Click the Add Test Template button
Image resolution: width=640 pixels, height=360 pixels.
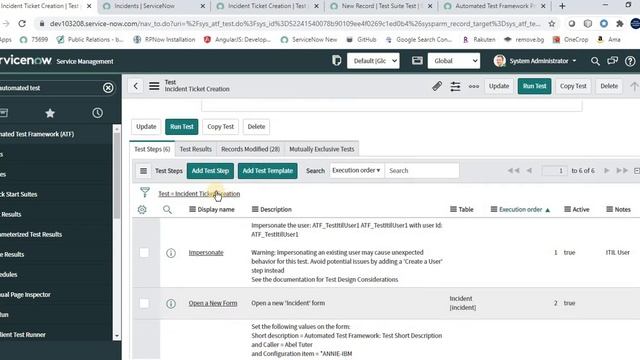[x=267, y=171]
